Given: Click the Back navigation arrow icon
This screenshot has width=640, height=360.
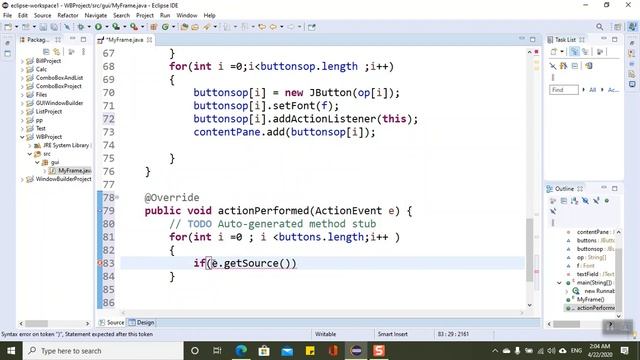Looking at the screenshot, I should [x=273, y=27].
